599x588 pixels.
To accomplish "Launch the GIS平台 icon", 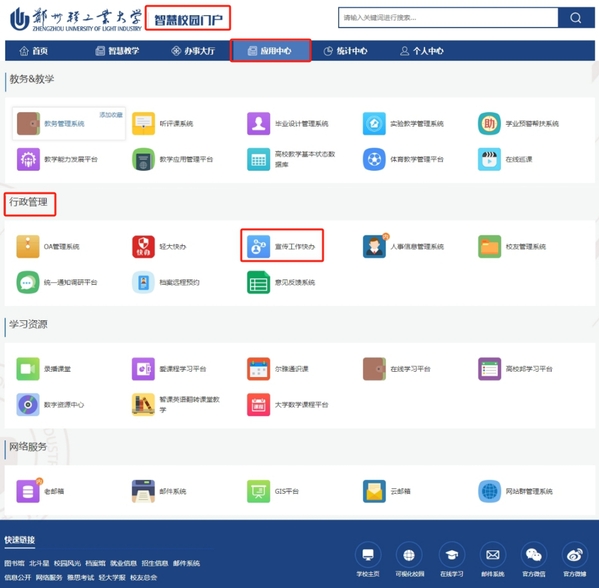I will [259, 491].
